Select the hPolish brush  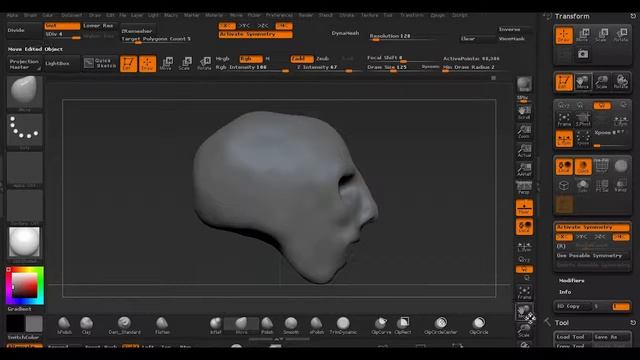click(x=64, y=326)
